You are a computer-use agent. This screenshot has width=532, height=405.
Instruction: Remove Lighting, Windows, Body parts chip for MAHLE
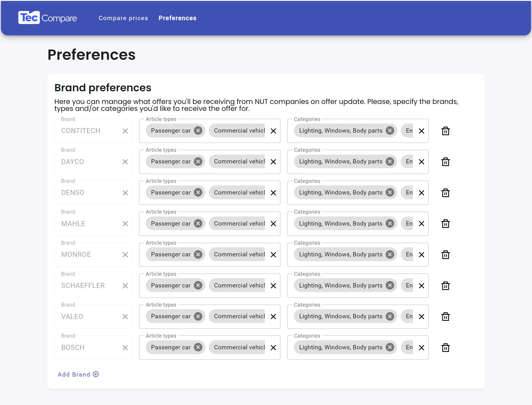[x=390, y=223]
